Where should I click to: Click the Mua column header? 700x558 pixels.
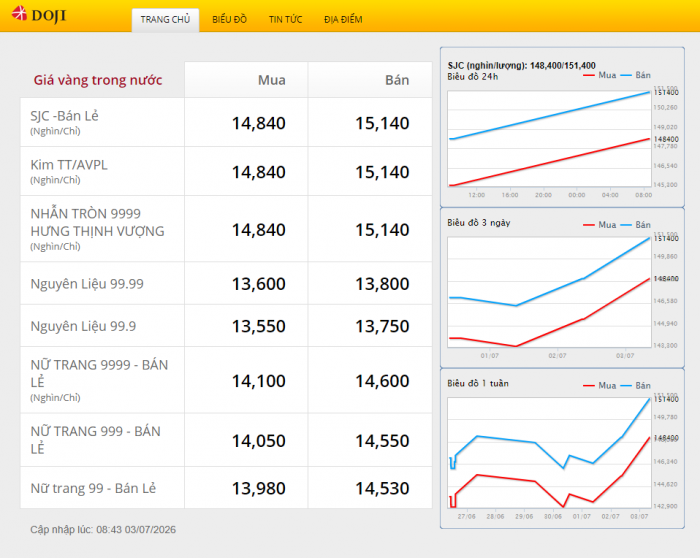[271, 80]
